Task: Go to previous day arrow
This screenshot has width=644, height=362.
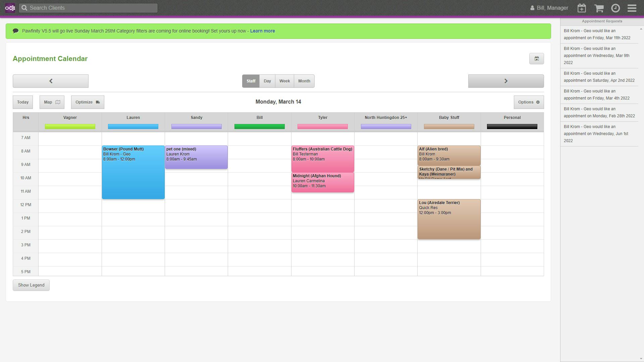Action: pos(51,81)
